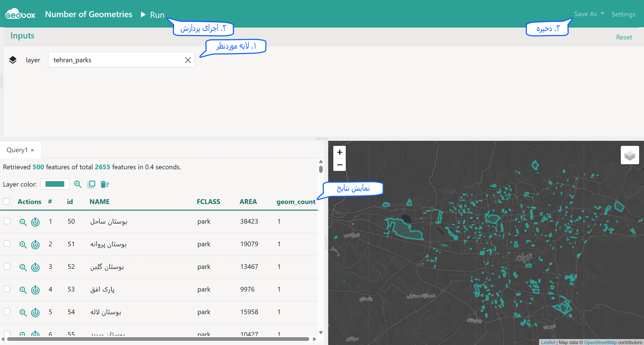
Task: Check the row for پارک افق
Action: (7, 289)
